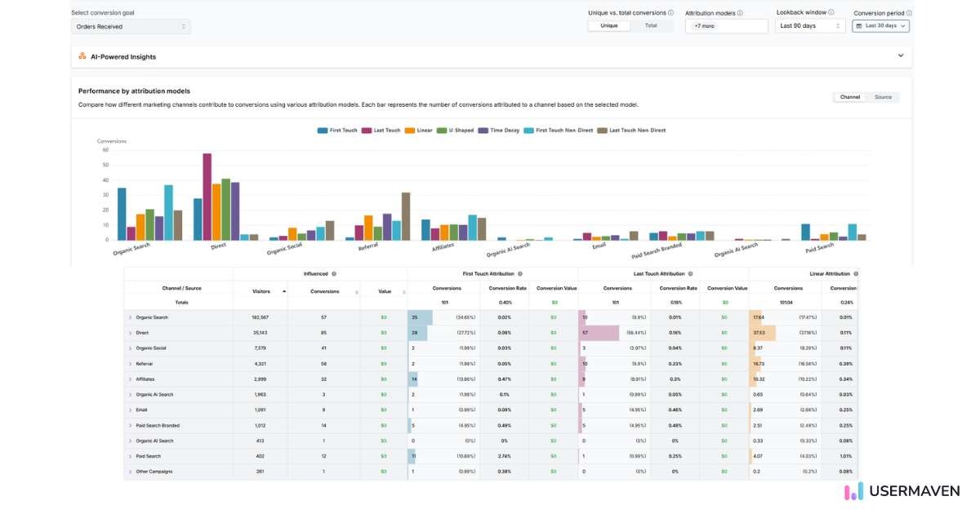Image resolution: width=980 pixels, height=514 pixels.
Task: Click the Attribution models +7 more field
Action: tap(726, 26)
